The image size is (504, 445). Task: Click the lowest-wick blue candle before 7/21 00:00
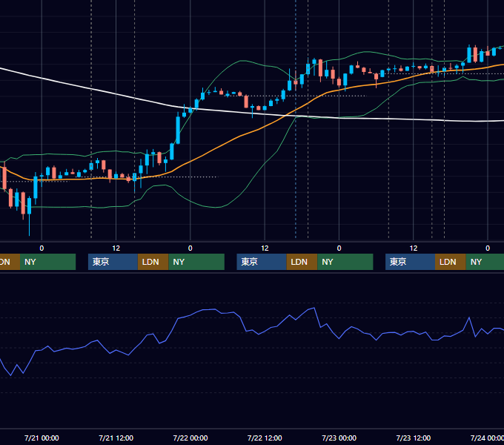point(29,205)
